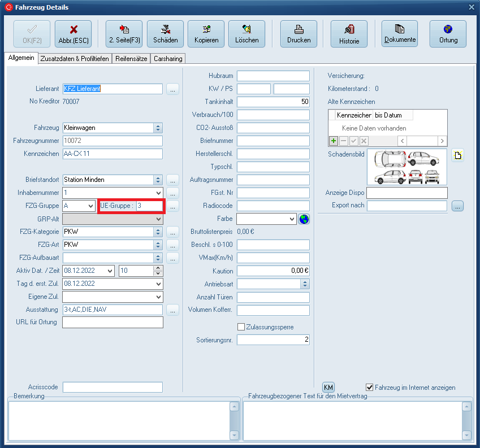Click the Kennzeichen input field

point(113,154)
